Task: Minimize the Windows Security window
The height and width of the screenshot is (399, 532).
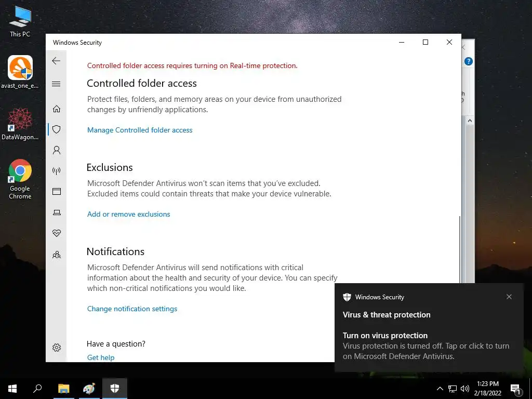Action: [x=402, y=43]
